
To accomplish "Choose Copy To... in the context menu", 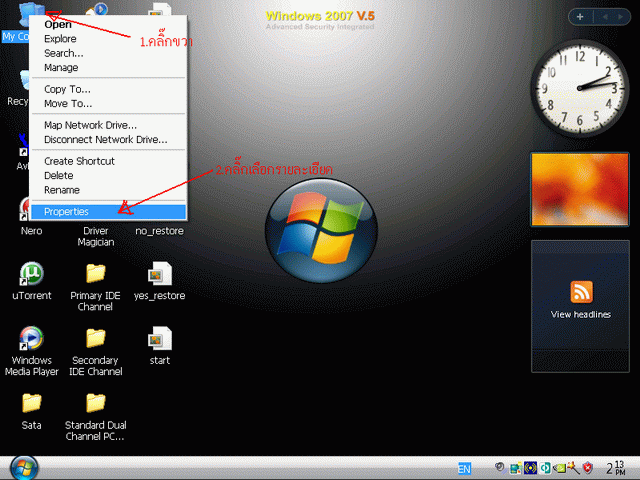I will coord(109,89).
